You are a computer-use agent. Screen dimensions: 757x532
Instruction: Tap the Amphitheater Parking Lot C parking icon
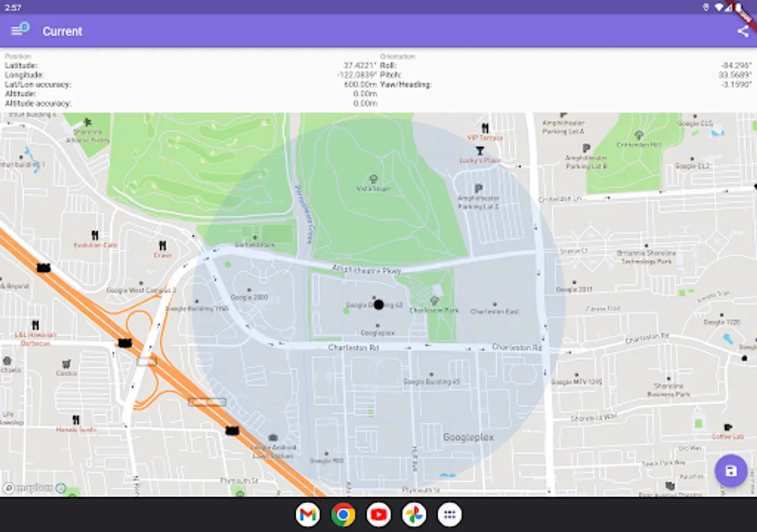(478, 188)
